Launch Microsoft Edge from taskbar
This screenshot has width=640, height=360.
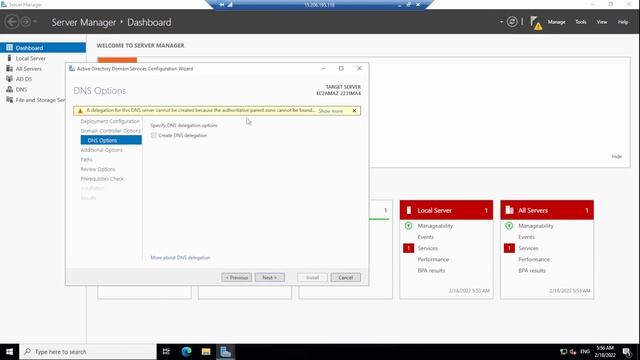(187, 351)
